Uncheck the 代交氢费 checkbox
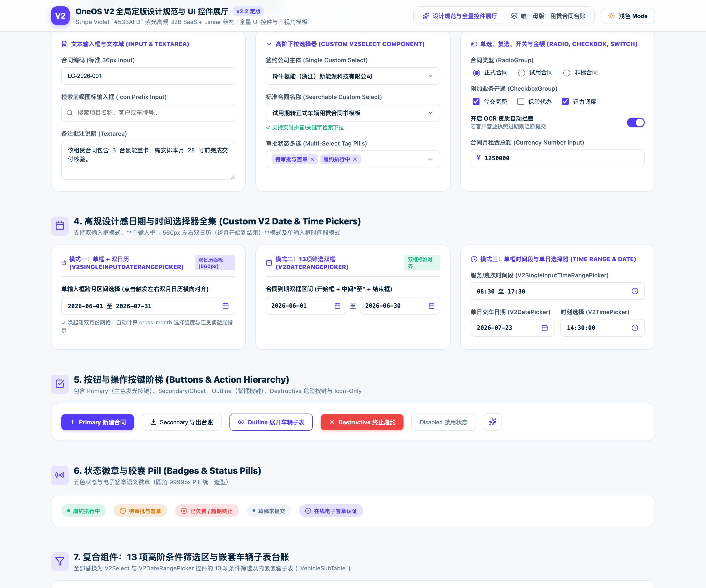 click(x=476, y=101)
